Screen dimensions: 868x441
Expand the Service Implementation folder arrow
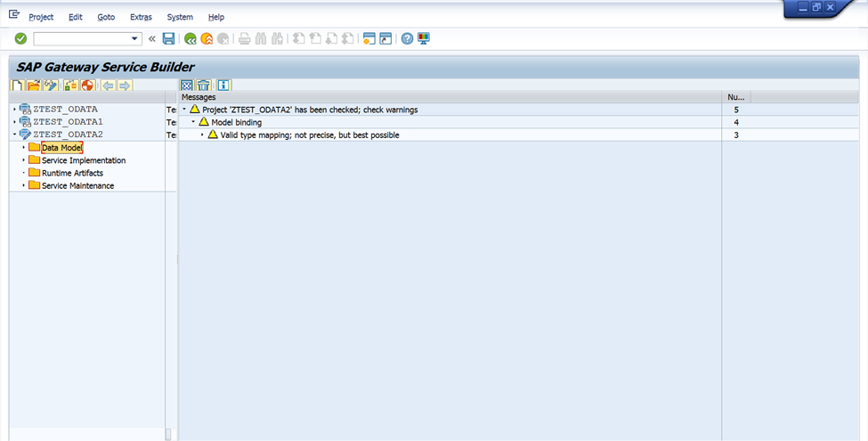tap(23, 160)
